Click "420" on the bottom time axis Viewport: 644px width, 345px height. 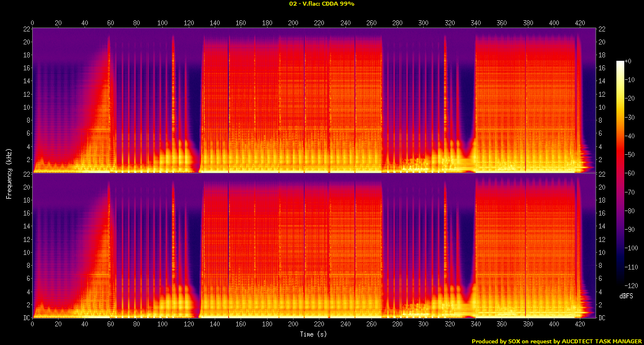pyautogui.click(x=580, y=325)
